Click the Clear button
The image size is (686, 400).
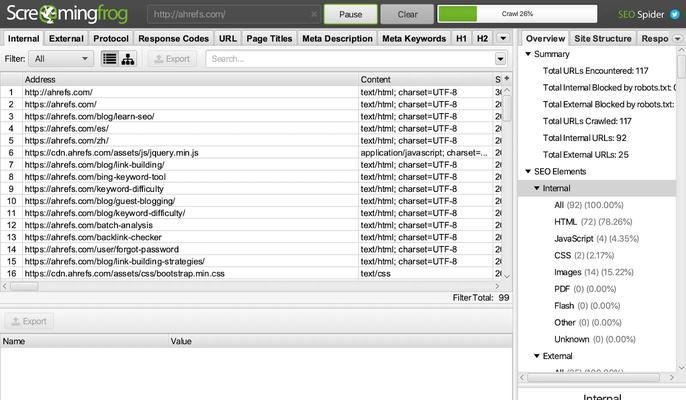[x=407, y=14]
